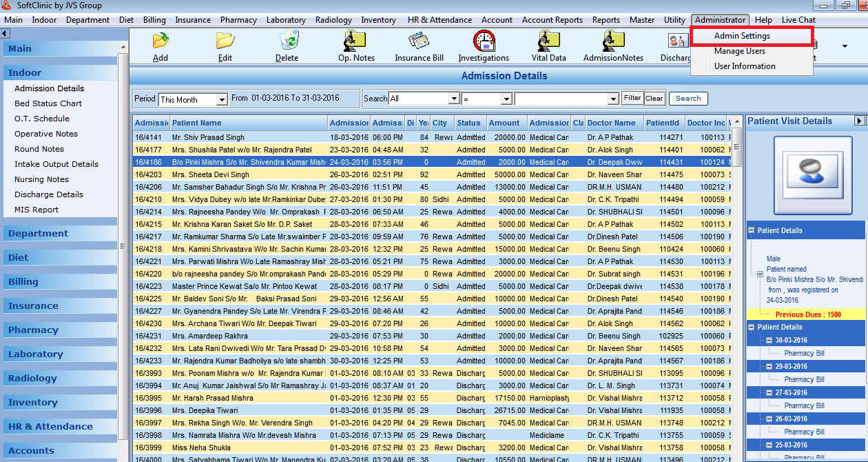Collapse the first Patient Details section
This screenshot has height=462, width=868.
pos(752,231)
